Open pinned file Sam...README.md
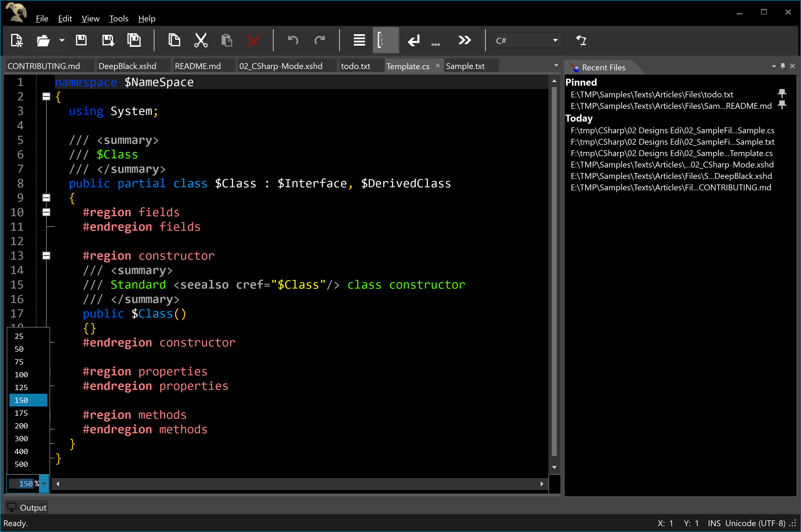This screenshot has width=801, height=532. 671,106
